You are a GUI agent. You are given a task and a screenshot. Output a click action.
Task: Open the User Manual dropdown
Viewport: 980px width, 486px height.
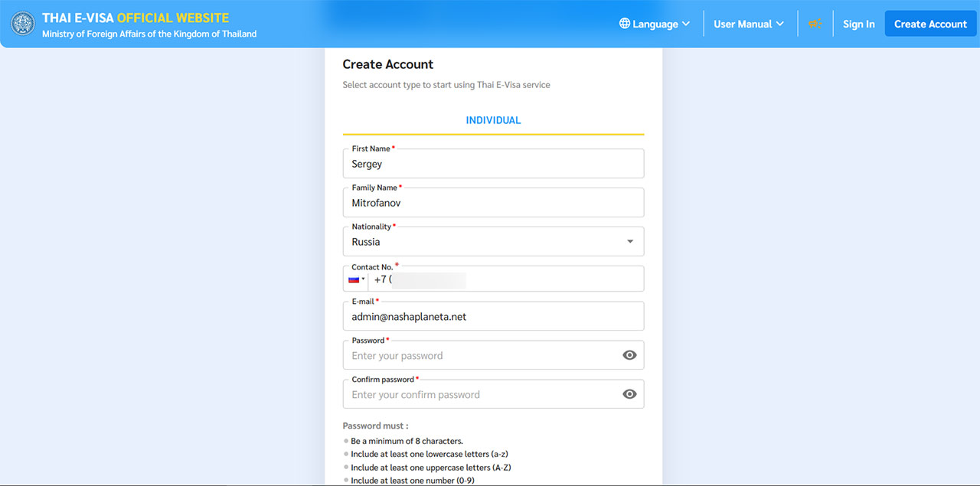749,24
